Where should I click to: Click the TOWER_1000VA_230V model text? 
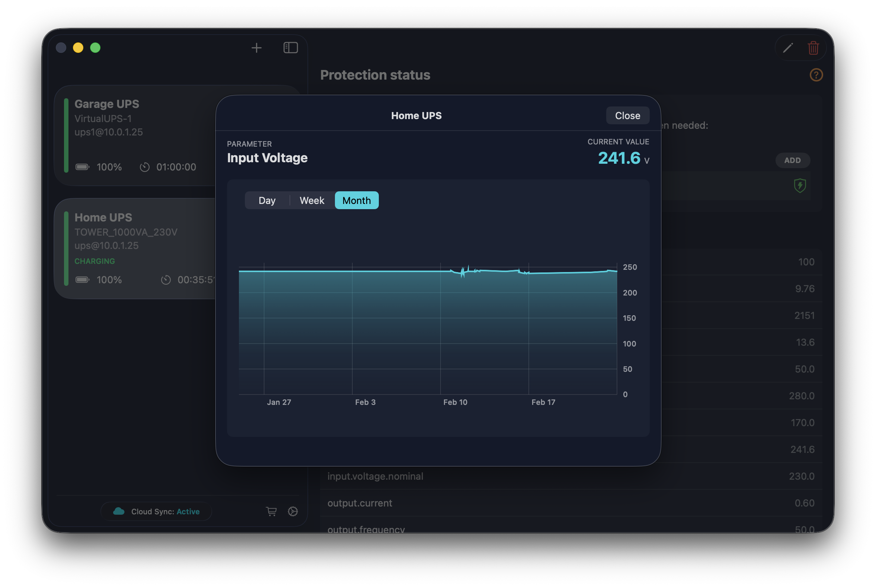(126, 232)
